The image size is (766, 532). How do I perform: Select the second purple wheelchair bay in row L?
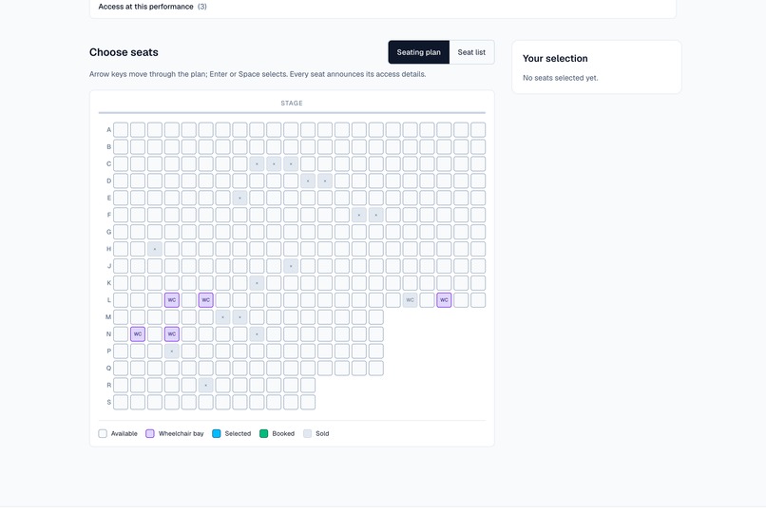pos(205,300)
